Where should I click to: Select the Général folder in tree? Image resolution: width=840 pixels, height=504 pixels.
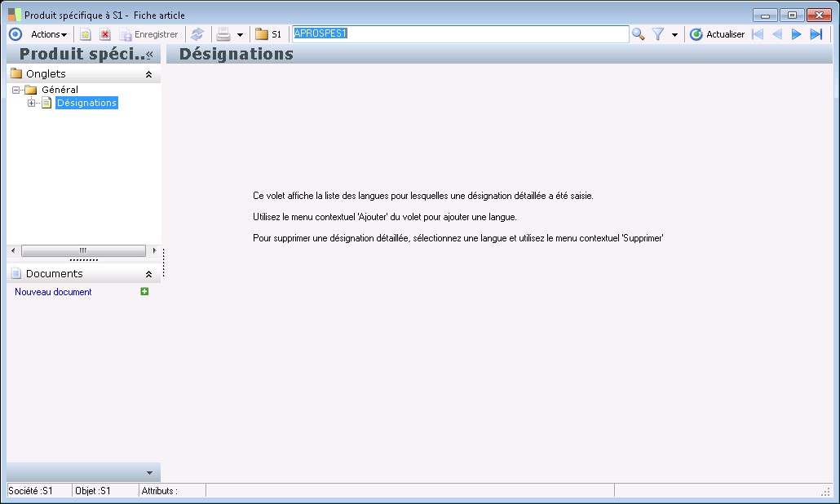(x=60, y=90)
